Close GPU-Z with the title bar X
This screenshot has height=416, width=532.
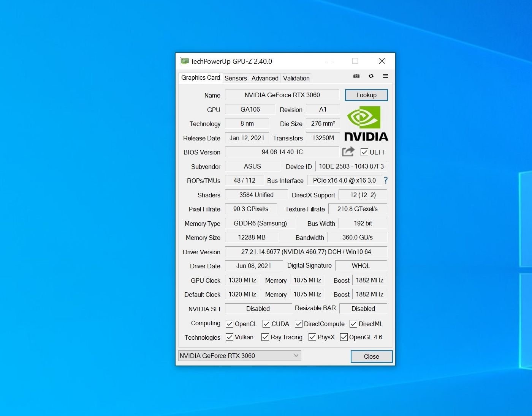(x=382, y=61)
